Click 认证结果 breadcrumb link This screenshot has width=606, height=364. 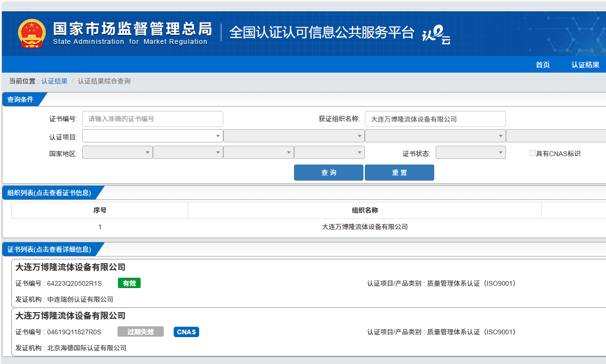(54, 81)
